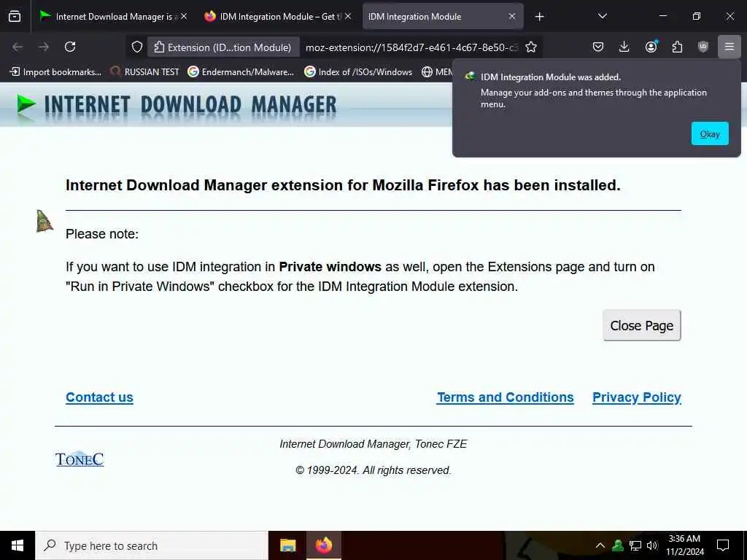Open the volume speaker tray icon
Viewport: 747px width, 560px height.
click(652, 545)
